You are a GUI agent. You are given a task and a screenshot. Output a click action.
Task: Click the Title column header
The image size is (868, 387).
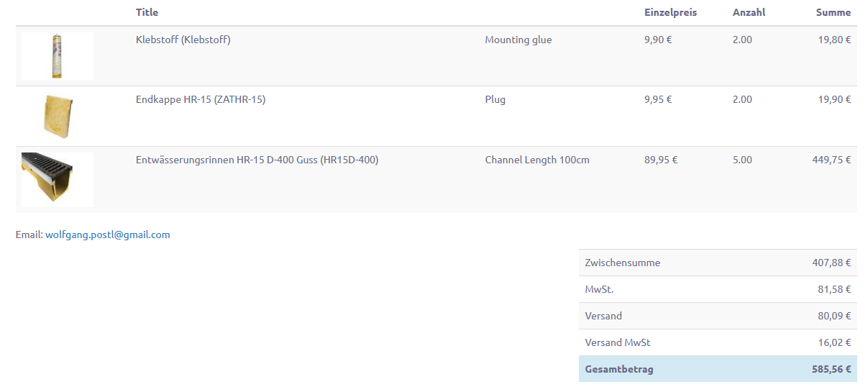[147, 12]
